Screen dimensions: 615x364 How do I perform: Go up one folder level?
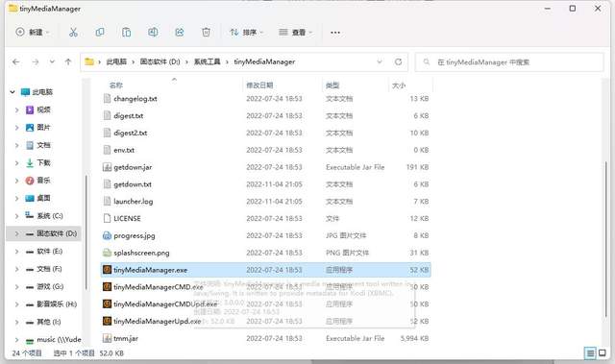68,61
